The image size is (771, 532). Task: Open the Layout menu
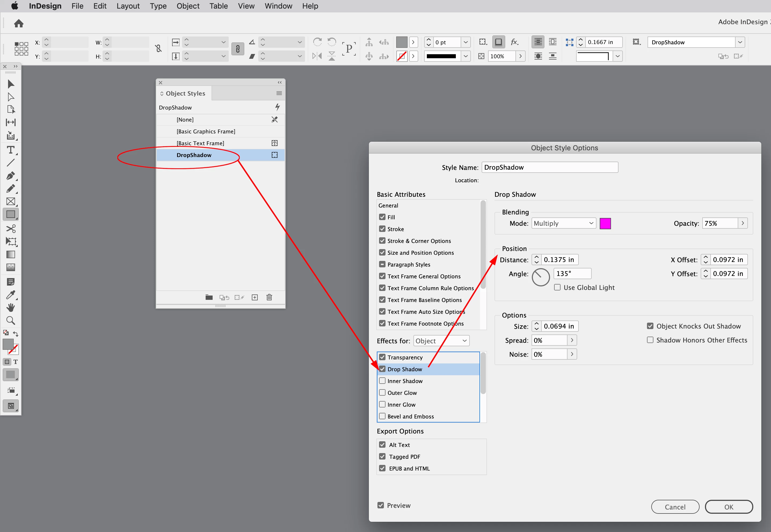(128, 6)
